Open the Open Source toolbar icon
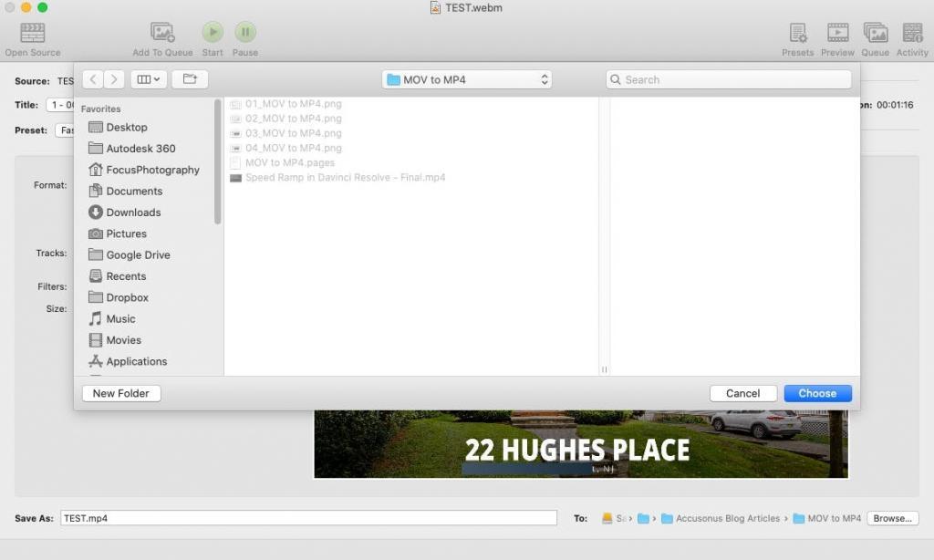934x560 pixels. [32, 33]
